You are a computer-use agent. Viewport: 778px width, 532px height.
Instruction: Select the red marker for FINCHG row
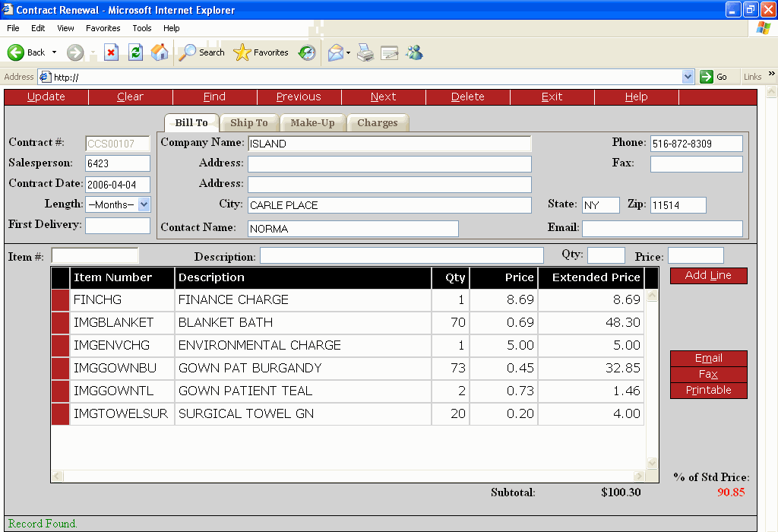(x=60, y=300)
